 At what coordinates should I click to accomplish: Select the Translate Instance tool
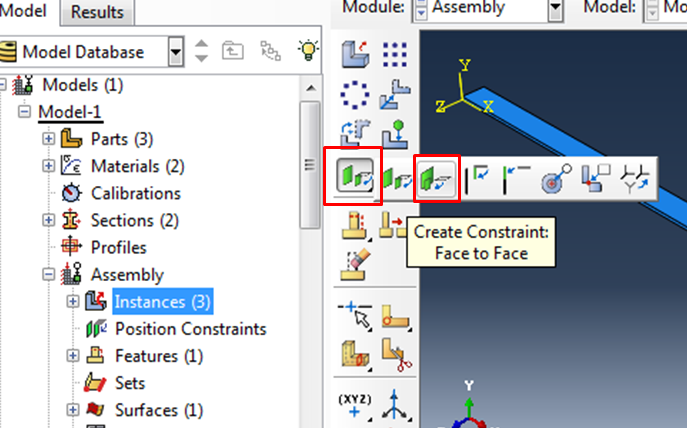(395, 94)
